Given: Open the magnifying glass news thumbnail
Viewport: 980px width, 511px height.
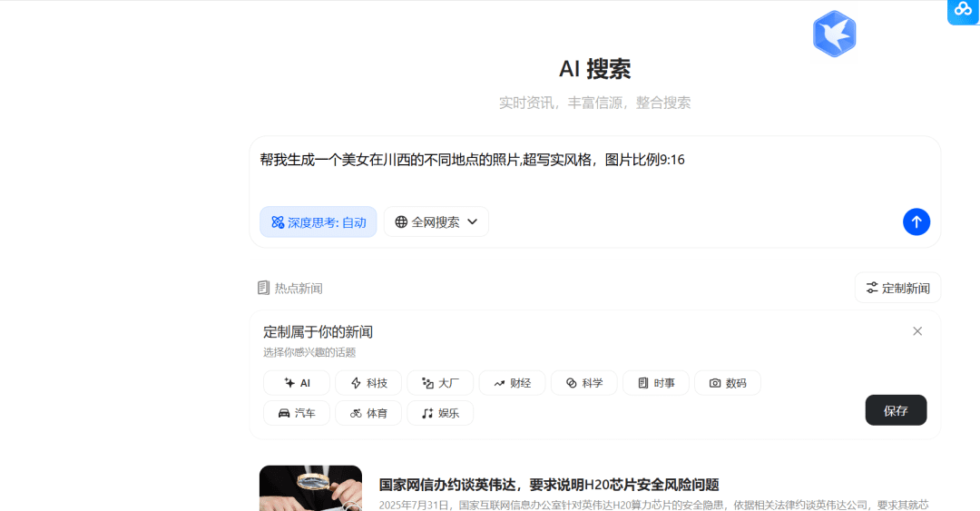Looking at the screenshot, I should pyautogui.click(x=310, y=488).
